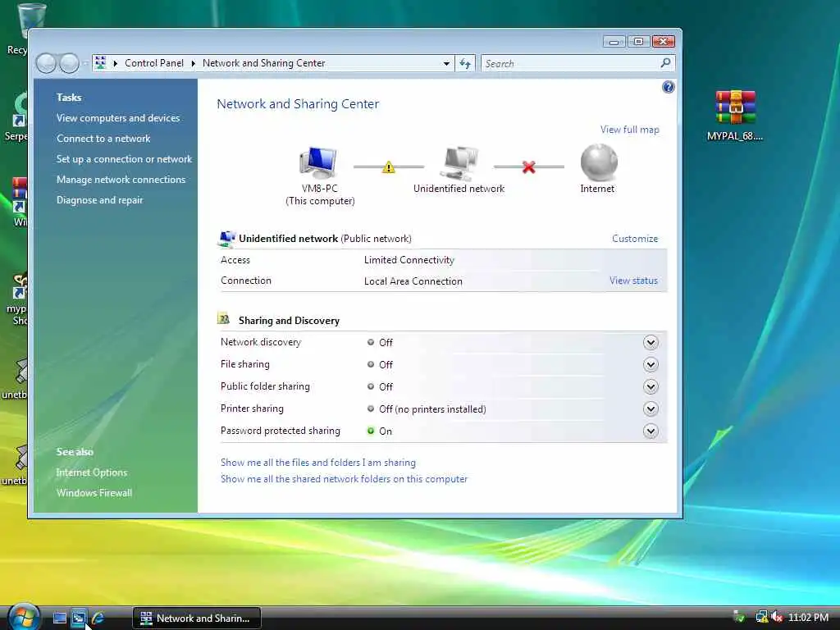840x630 pixels.
Task: Click the Network and Sharing taskbar button
Action: click(x=197, y=619)
